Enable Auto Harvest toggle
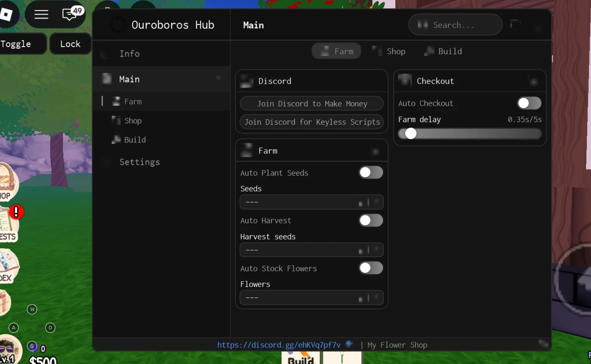 371,220
